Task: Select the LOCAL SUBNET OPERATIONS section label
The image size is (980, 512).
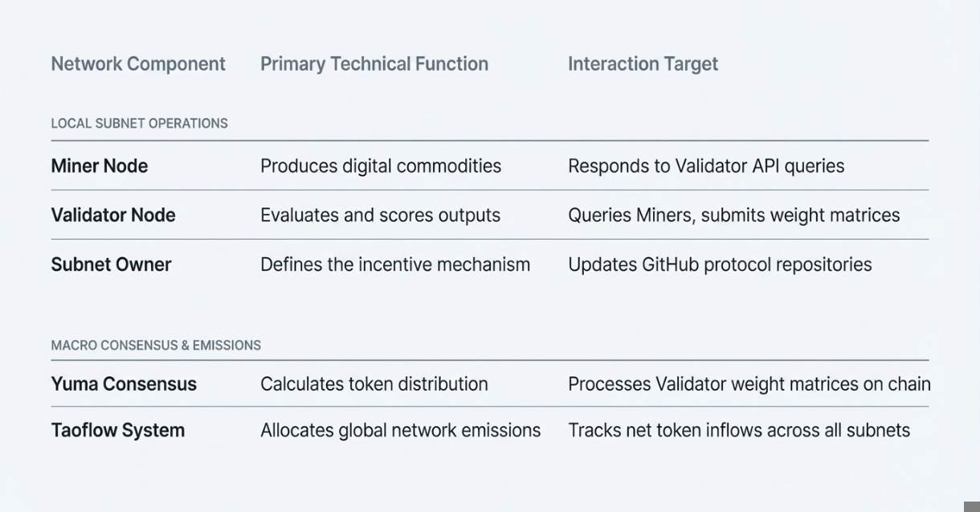Action: [140, 124]
